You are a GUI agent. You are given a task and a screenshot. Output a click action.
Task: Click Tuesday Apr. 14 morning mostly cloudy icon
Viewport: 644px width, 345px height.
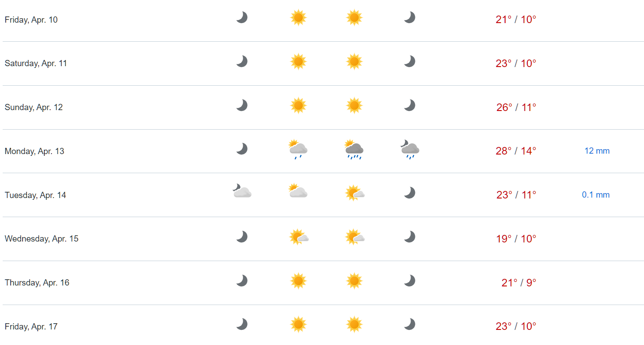(x=298, y=191)
